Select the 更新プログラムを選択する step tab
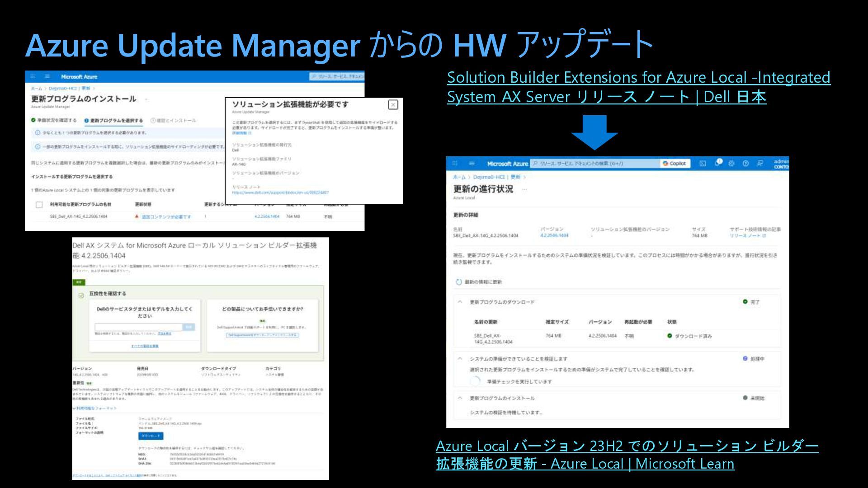868x488 pixels. [113, 120]
